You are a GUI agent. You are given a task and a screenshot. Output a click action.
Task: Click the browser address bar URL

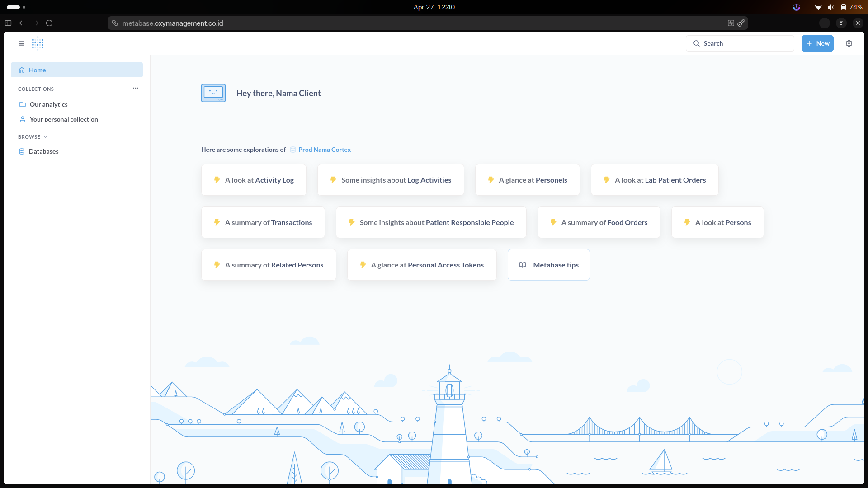tap(173, 23)
